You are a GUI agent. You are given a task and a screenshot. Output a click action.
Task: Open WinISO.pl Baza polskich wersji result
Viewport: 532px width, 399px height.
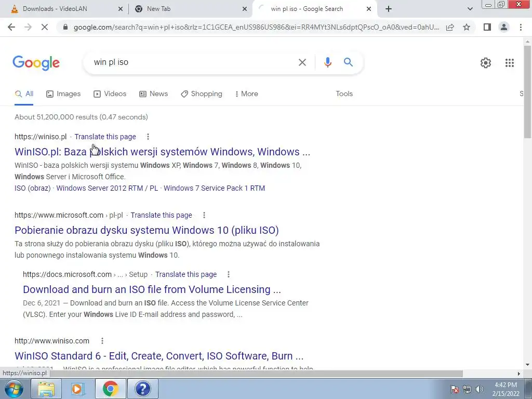(x=162, y=152)
